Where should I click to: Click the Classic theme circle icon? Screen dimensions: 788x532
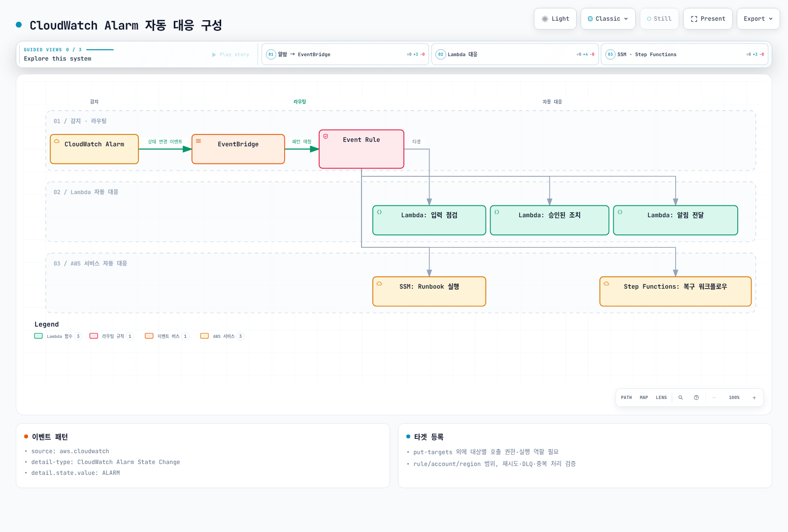tap(591, 19)
